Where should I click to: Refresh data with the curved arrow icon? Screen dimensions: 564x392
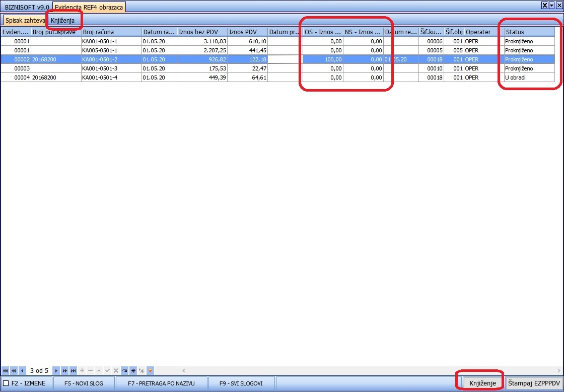click(124, 370)
